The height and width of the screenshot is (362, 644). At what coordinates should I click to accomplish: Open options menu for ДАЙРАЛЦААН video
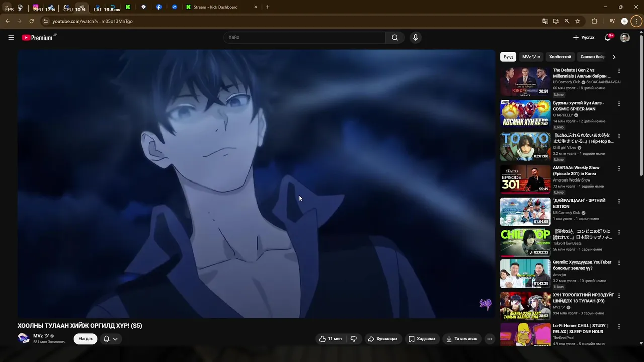619,201
